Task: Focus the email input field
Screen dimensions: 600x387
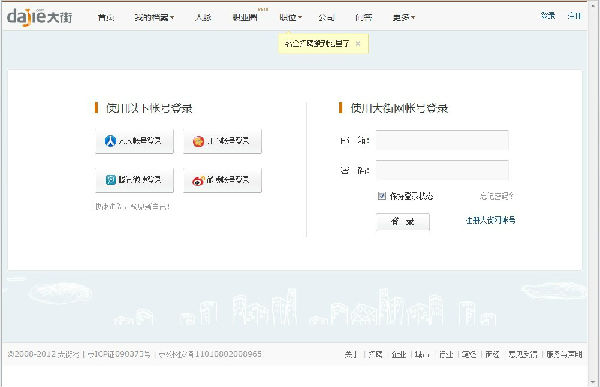Action: [442, 140]
